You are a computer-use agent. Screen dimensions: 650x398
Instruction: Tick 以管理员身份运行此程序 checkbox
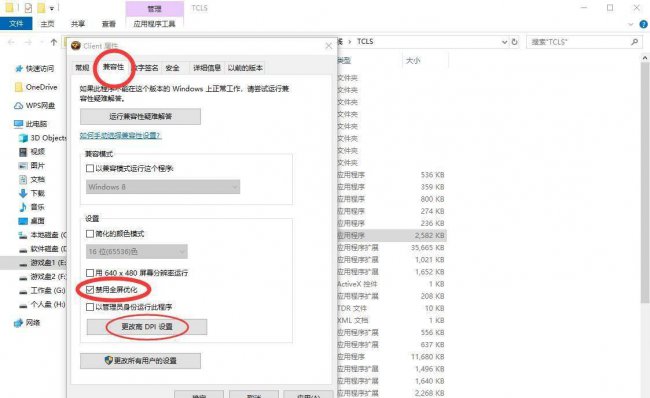(x=90, y=307)
